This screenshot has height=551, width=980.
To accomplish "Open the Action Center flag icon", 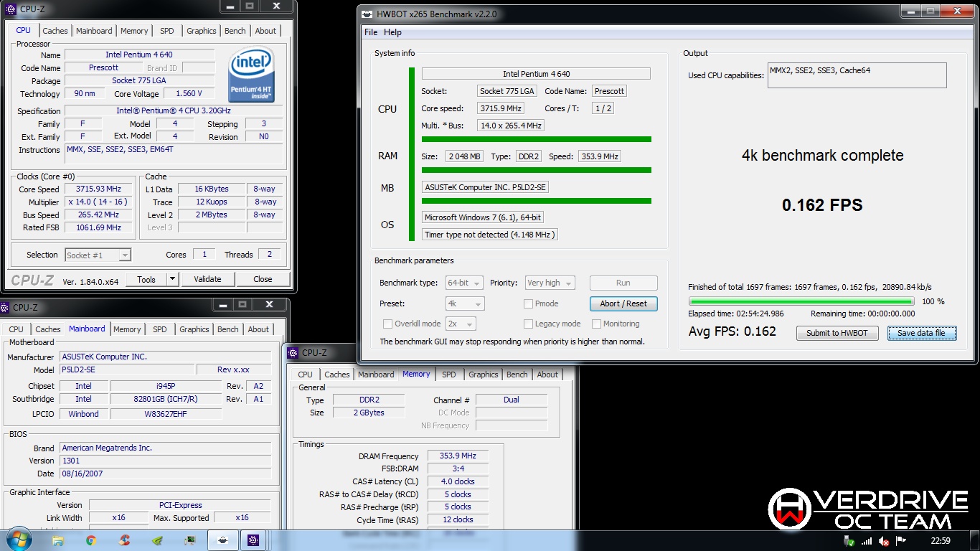I will point(902,541).
